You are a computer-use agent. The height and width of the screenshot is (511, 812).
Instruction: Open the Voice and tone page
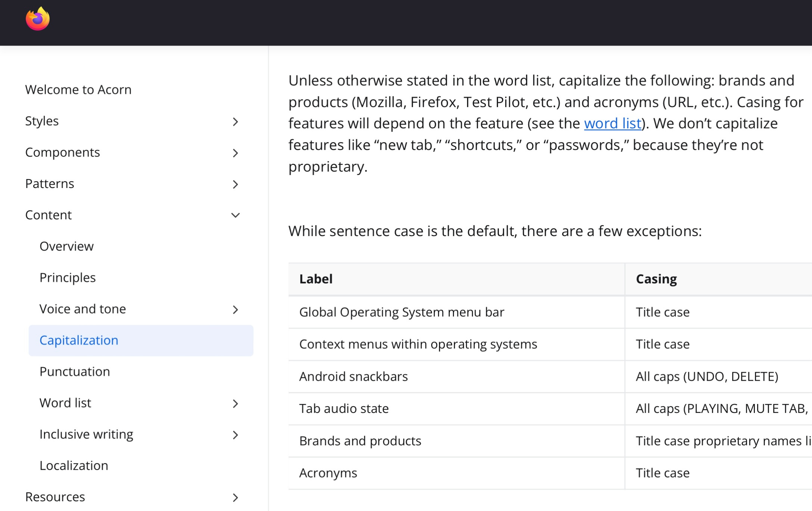83,309
